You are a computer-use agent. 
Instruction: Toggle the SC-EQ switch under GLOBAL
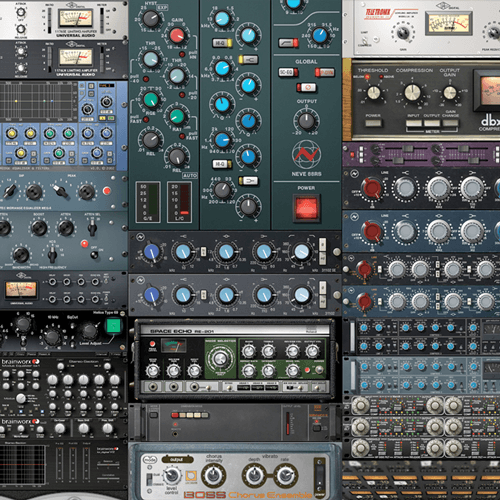[288, 72]
